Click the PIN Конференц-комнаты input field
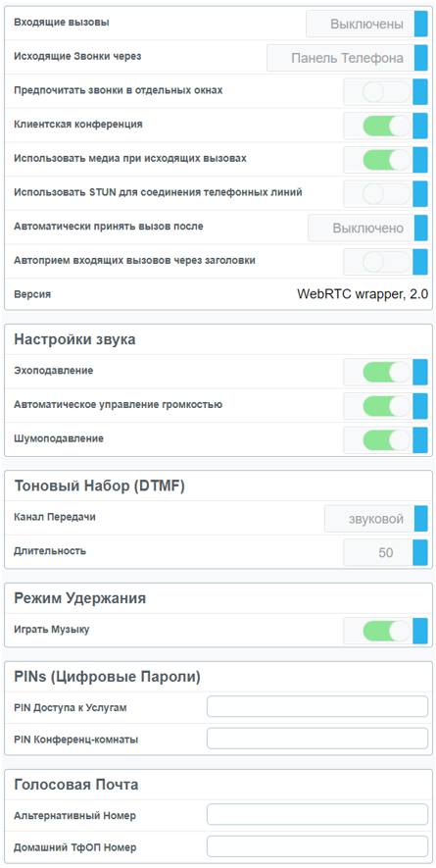Screen dimensions: 436x868 317,739
